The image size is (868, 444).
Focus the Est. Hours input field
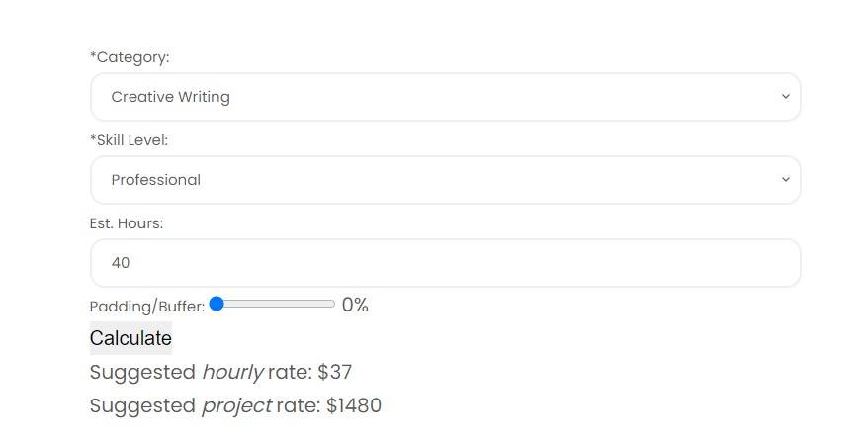[x=445, y=263]
